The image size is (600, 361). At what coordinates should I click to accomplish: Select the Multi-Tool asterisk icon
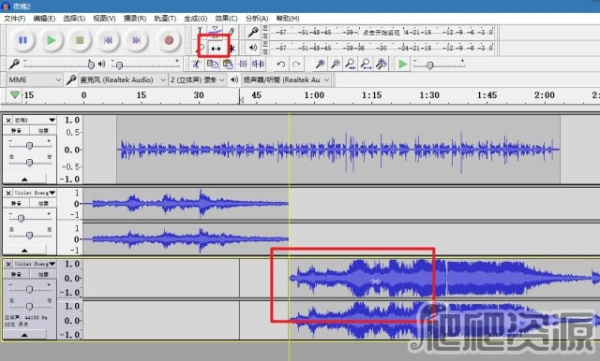coord(232,49)
